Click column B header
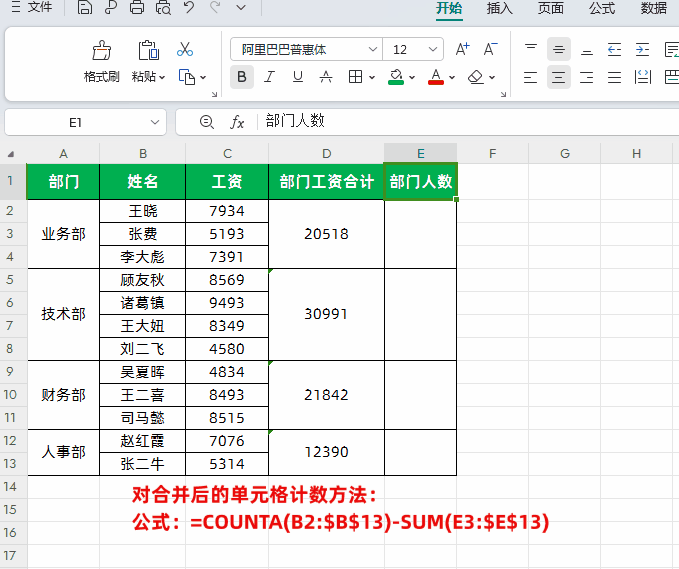 point(142,153)
